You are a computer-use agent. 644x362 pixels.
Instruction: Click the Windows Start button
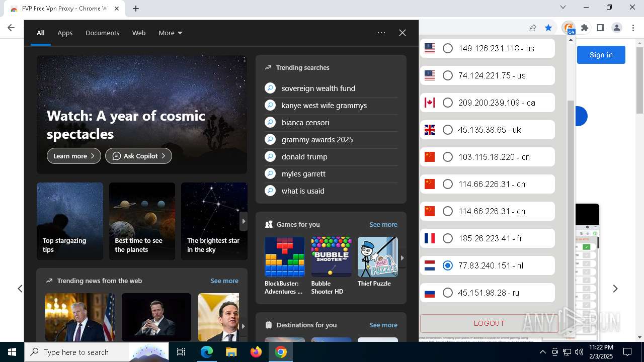(12, 352)
